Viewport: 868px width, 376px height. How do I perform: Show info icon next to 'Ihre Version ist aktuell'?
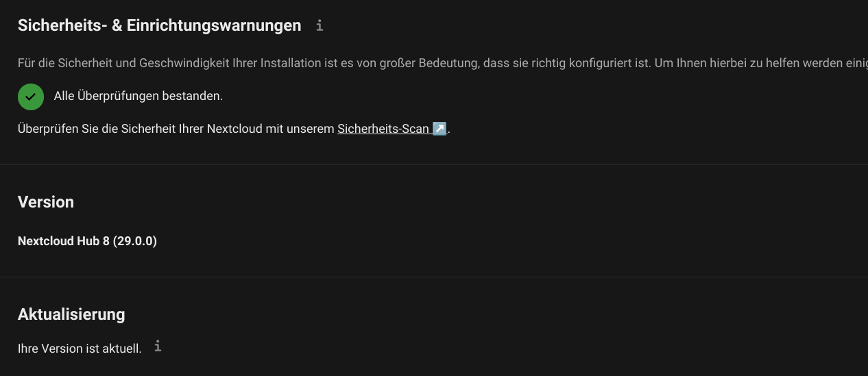pyautogui.click(x=158, y=346)
